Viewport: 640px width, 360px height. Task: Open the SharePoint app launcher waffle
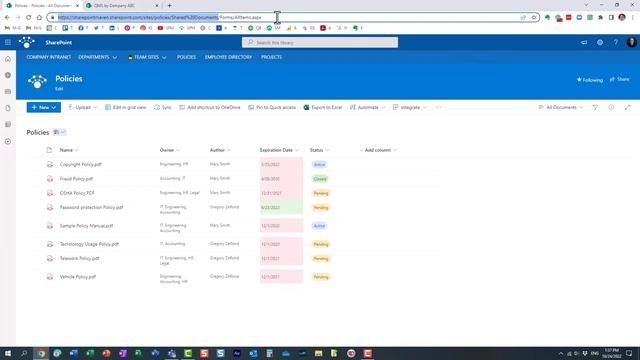click(x=8, y=42)
